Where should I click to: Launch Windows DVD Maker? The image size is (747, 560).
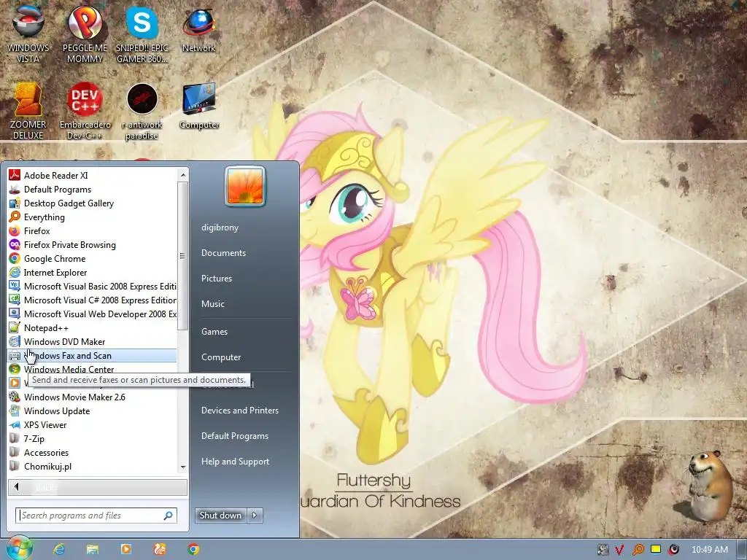point(91,341)
